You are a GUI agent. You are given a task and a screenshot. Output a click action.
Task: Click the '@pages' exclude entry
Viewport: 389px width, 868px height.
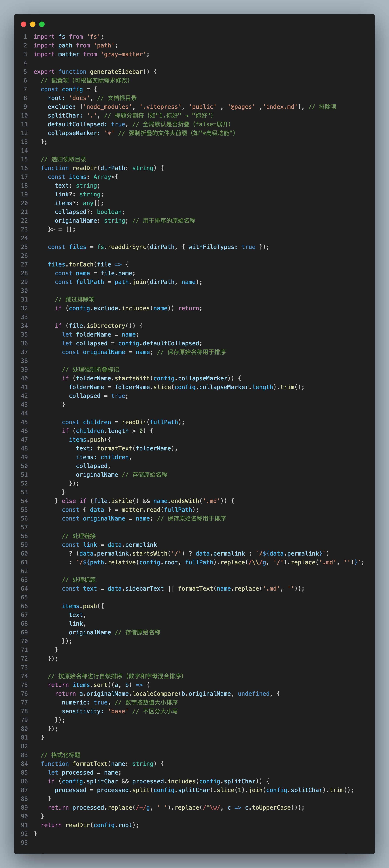pyautogui.click(x=241, y=107)
